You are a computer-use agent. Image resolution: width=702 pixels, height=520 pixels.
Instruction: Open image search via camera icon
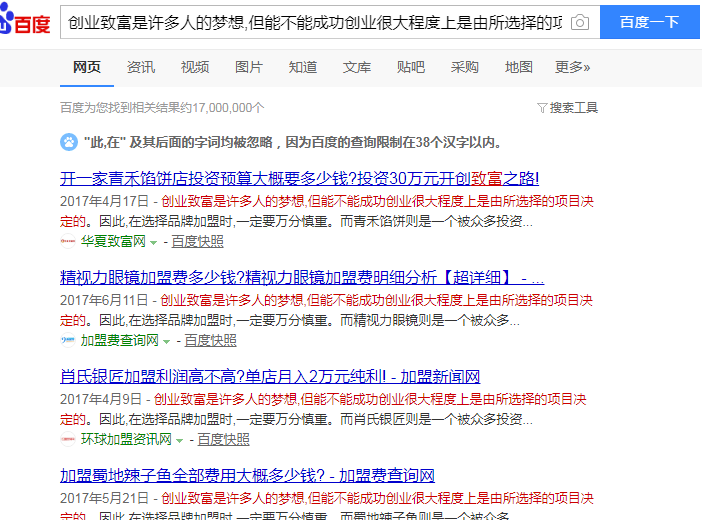click(x=580, y=22)
